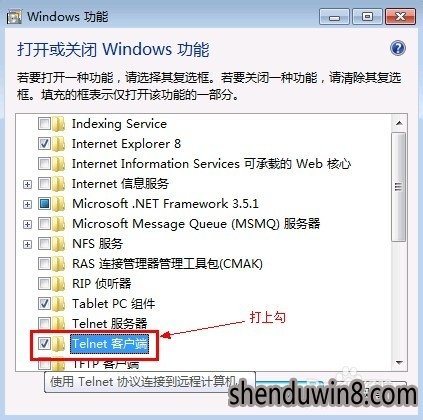423x420 pixels.
Task: Expand the NFS 服务 tree node
Action: pos(27,244)
